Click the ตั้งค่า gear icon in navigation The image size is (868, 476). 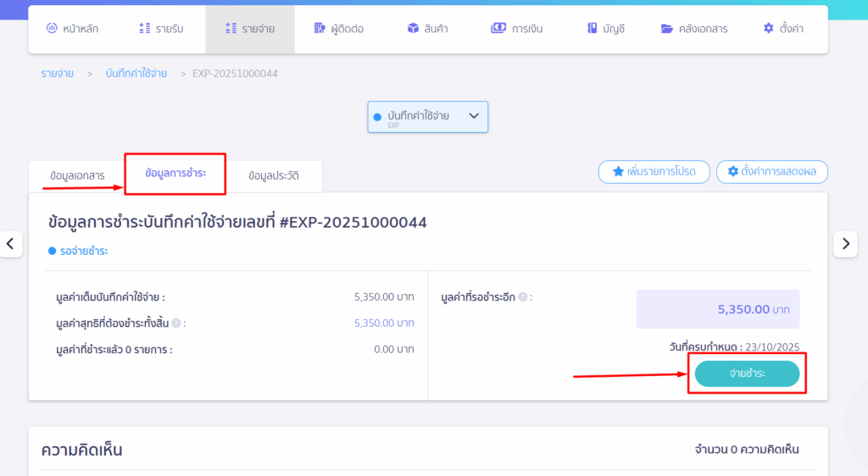click(769, 29)
